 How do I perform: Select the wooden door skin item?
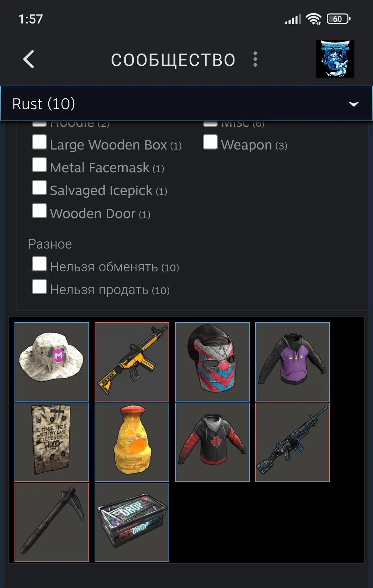(52, 442)
